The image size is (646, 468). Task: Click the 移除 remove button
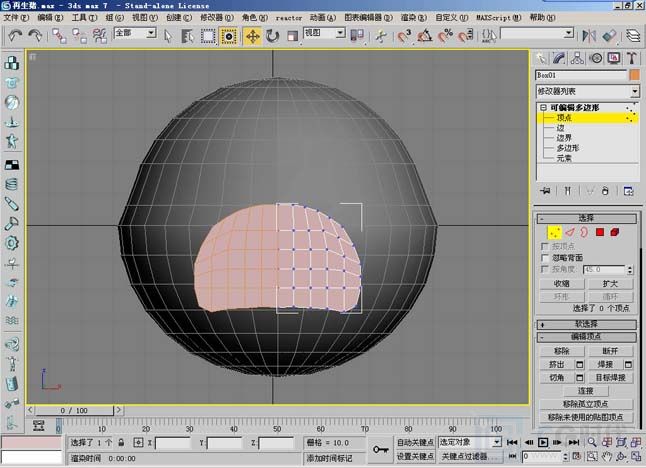point(562,351)
